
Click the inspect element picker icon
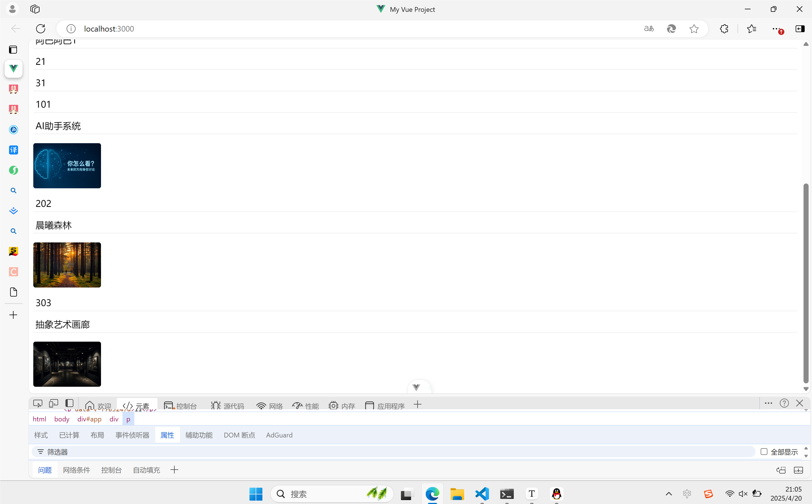point(38,404)
